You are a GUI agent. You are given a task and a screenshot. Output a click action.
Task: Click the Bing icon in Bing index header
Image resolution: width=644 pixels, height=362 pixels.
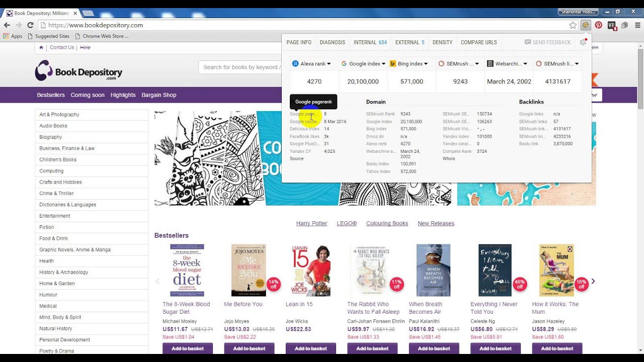[x=393, y=64]
